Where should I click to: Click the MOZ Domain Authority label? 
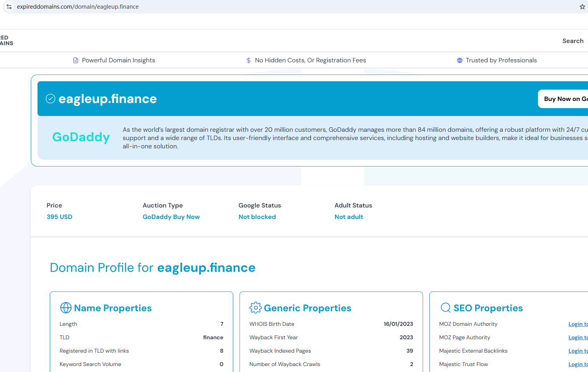point(468,324)
